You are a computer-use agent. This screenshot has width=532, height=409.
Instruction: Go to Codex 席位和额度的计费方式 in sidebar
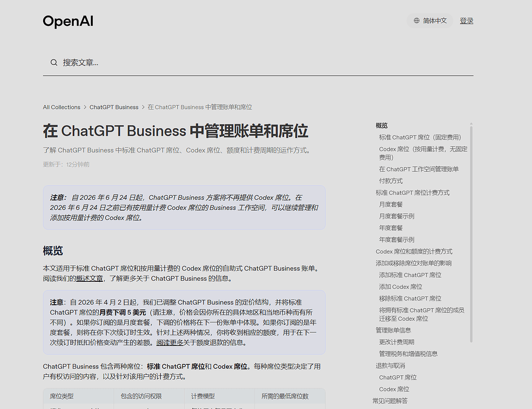pyautogui.click(x=414, y=251)
